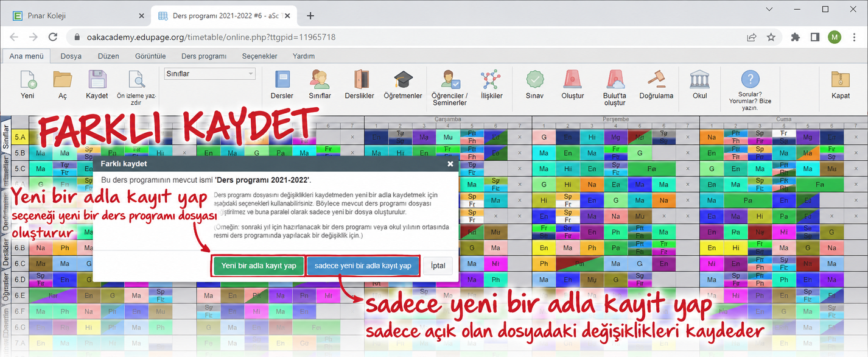Open the Okul building icon
The height and width of the screenshot is (357, 868).
pyautogui.click(x=699, y=80)
